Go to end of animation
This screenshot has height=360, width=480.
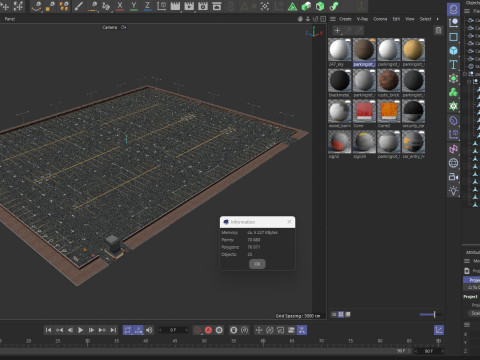113,330
